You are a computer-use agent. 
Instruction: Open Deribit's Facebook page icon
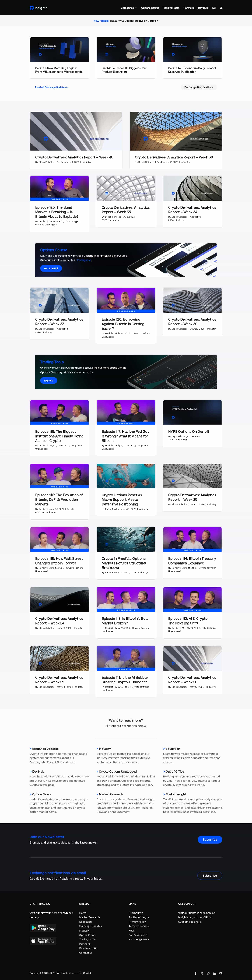pos(196,973)
